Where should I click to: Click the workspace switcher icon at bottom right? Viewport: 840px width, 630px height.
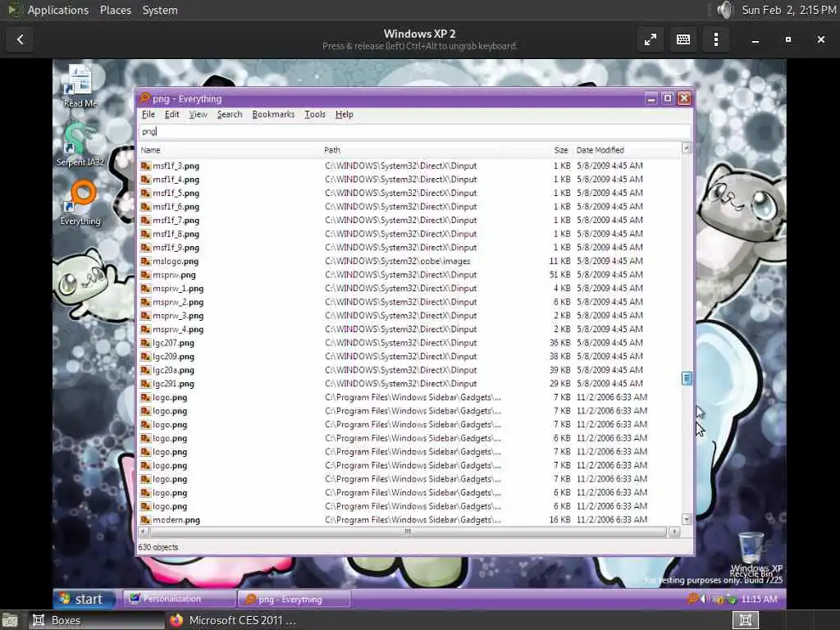pyautogui.click(x=745, y=620)
